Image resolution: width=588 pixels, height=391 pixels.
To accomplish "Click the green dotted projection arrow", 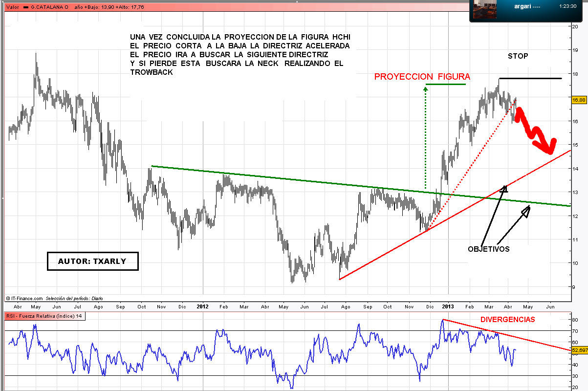I will [425, 137].
